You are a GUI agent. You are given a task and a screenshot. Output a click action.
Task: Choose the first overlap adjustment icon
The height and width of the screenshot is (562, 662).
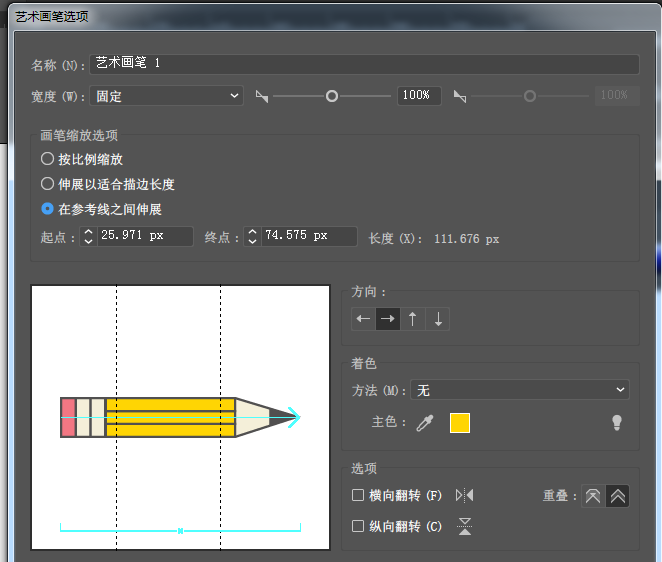(593, 496)
